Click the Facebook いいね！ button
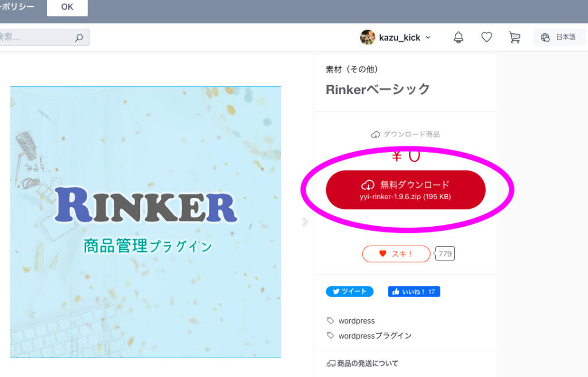The image size is (588, 377). (x=414, y=292)
